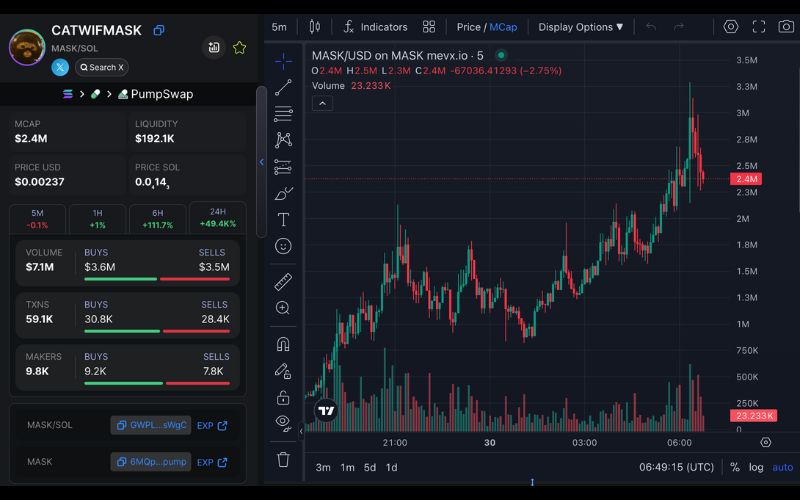
Task: Change the candle chart style
Action: point(315,27)
